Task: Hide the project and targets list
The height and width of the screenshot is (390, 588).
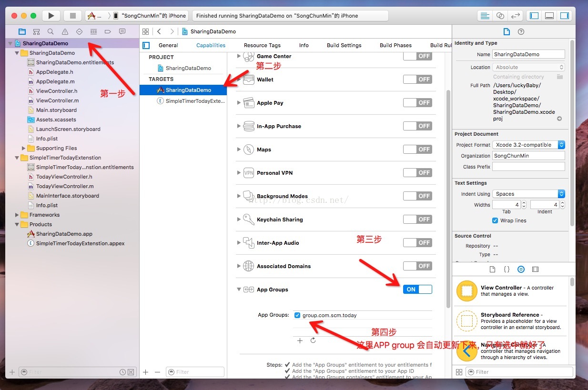Action: (146, 45)
